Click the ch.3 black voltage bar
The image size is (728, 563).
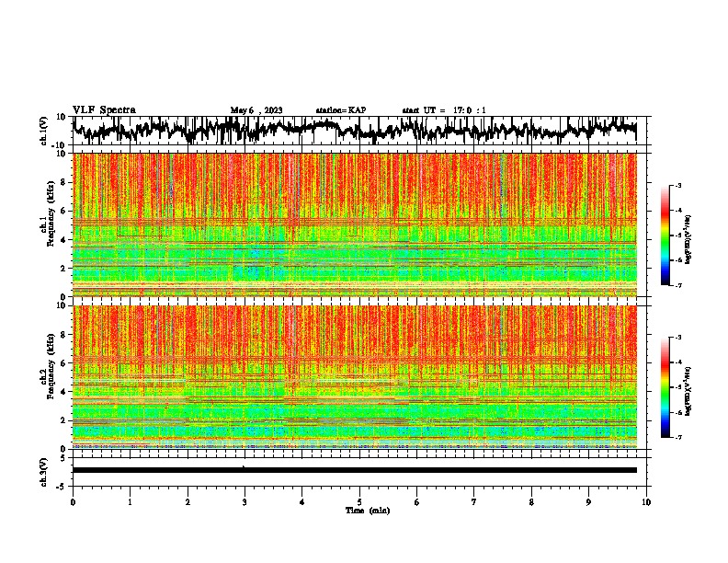click(x=355, y=470)
